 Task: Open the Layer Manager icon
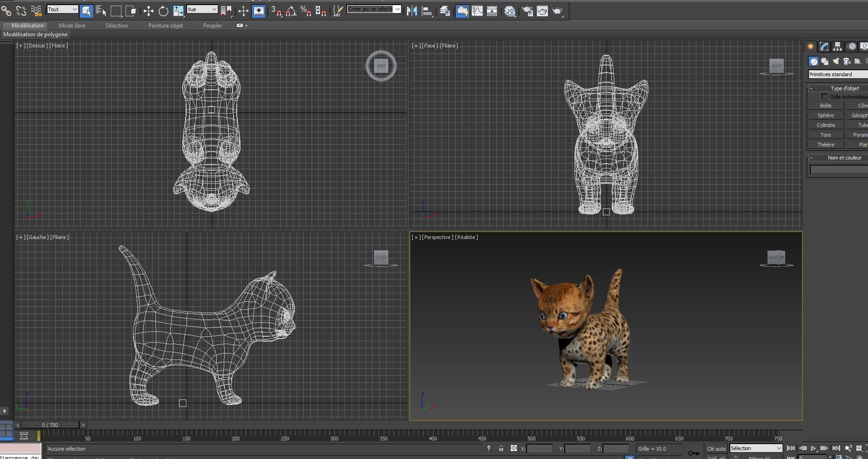pos(444,11)
